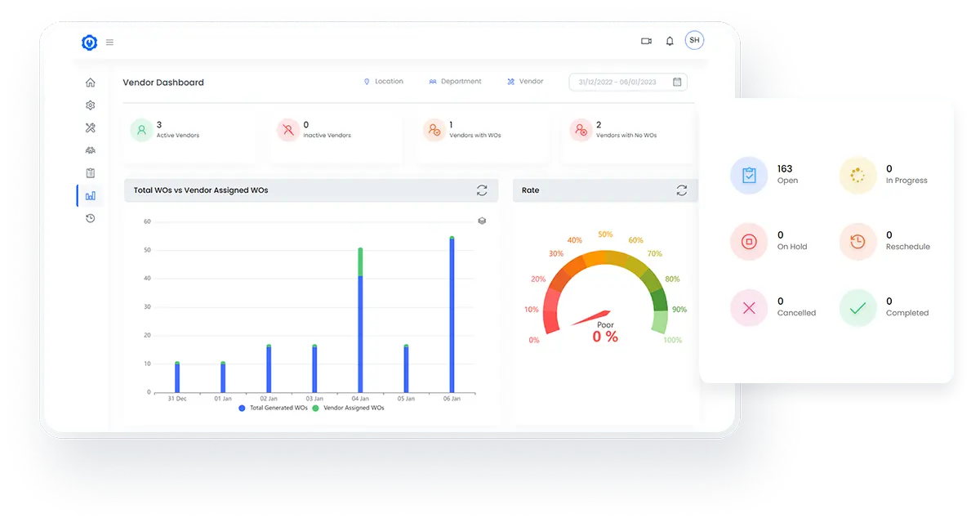Open the SH user profile avatar

tap(694, 40)
